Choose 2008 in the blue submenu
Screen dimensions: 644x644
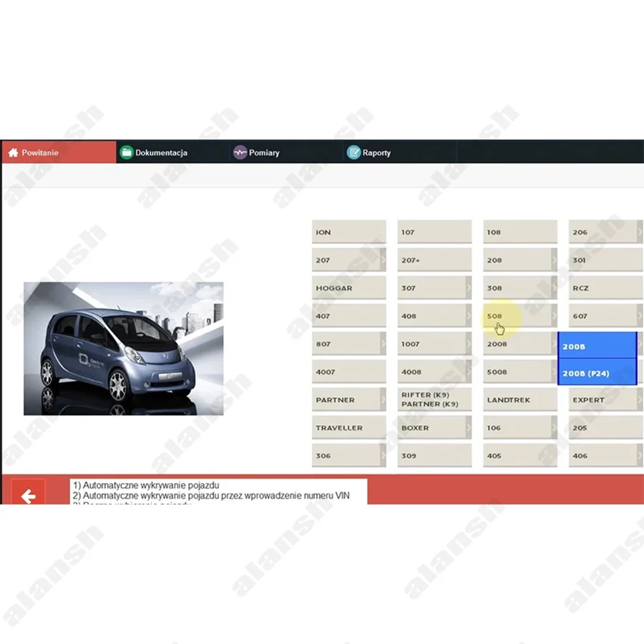coord(597,346)
